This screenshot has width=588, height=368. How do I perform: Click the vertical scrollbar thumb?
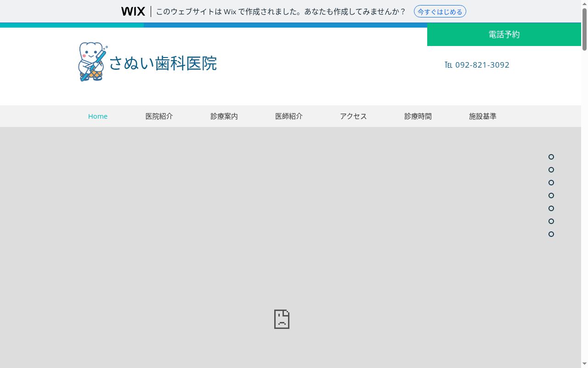[584, 29]
